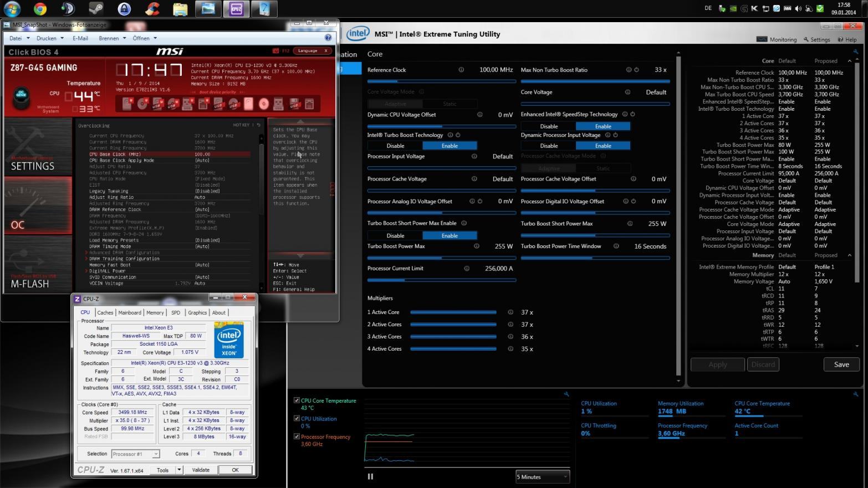Viewport: 868px width, 488px height.
Task: Click the Monitoring icon in Intel XTU
Action: point(762,39)
